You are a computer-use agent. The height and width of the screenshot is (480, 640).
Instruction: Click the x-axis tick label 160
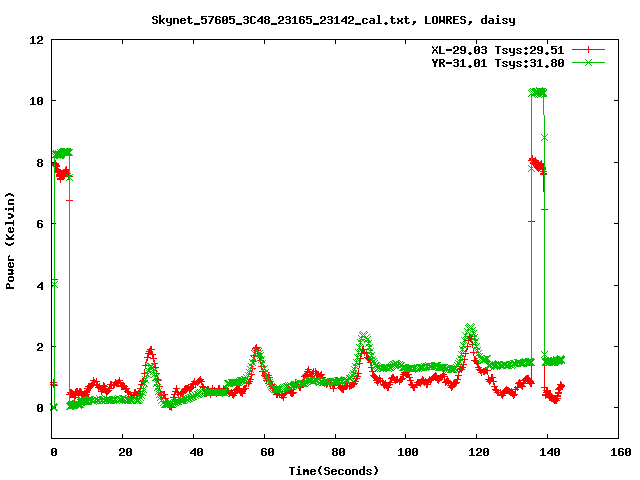click(x=621, y=452)
